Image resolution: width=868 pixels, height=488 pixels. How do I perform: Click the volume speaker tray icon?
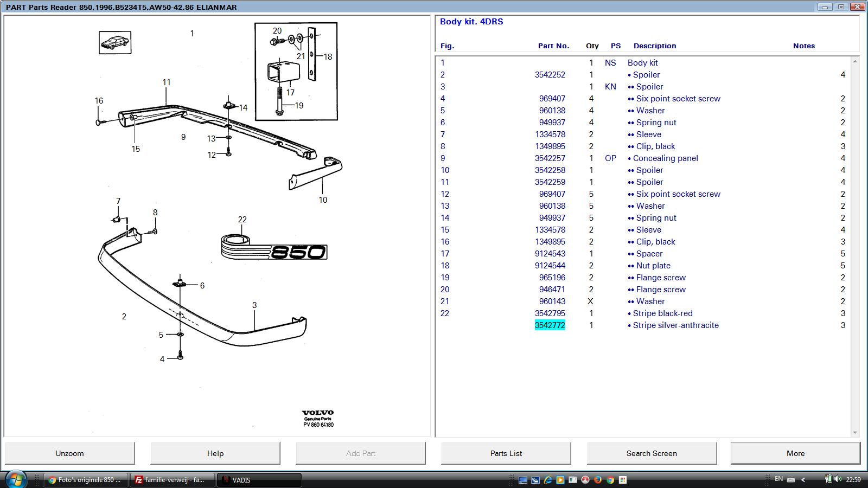point(837,479)
